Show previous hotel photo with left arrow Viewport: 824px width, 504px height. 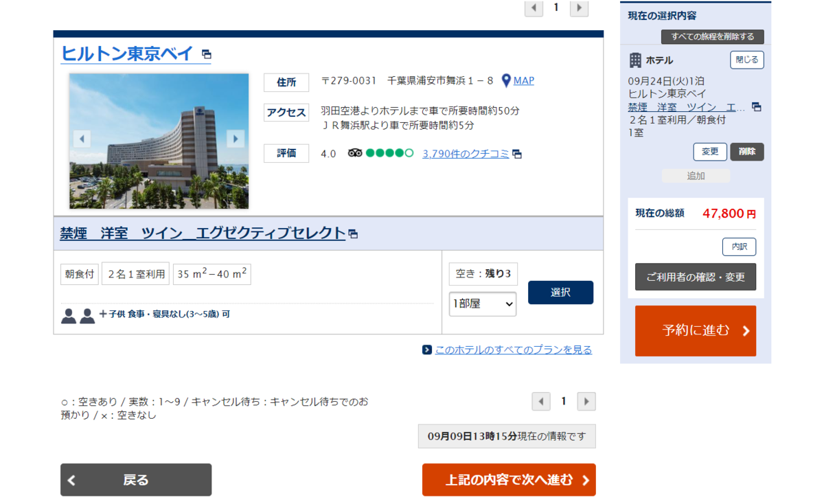82,139
